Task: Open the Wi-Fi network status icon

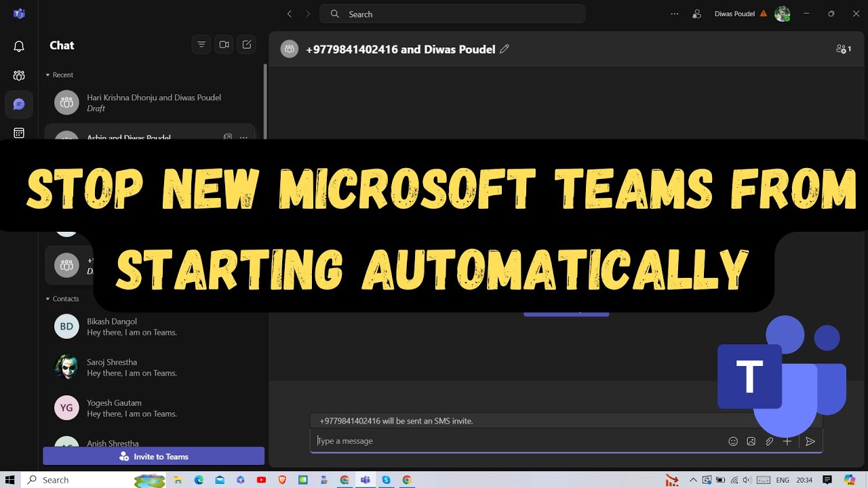Action: pos(734,480)
